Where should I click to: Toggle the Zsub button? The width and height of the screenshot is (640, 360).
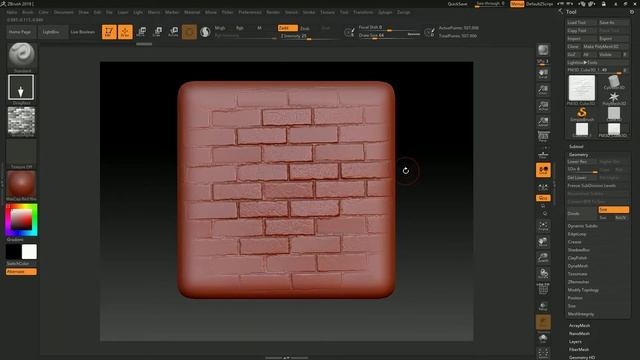point(305,28)
